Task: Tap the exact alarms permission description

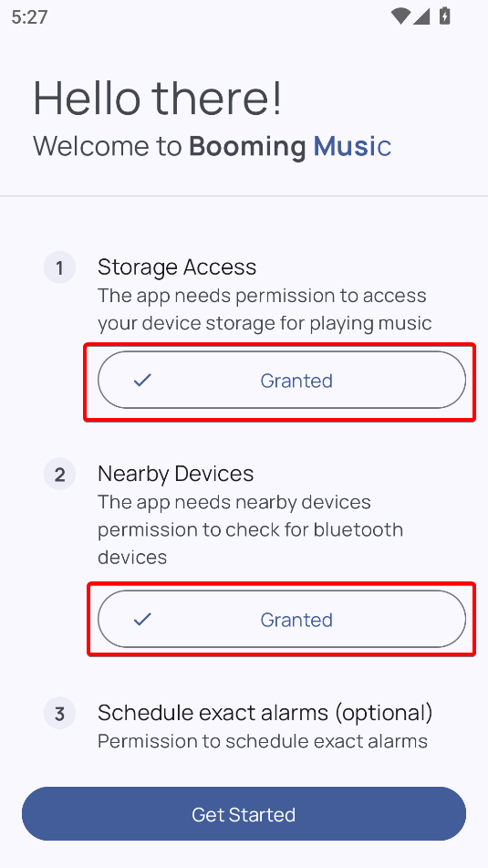Action: point(263,741)
